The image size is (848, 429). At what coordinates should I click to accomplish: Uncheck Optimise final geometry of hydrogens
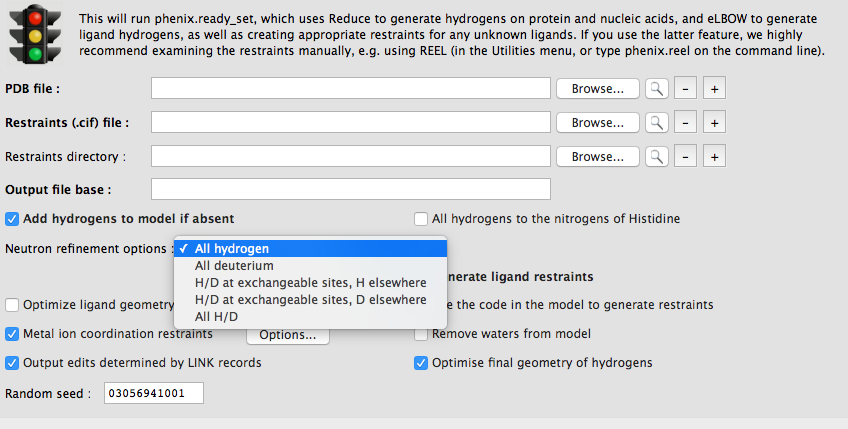(421, 362)
